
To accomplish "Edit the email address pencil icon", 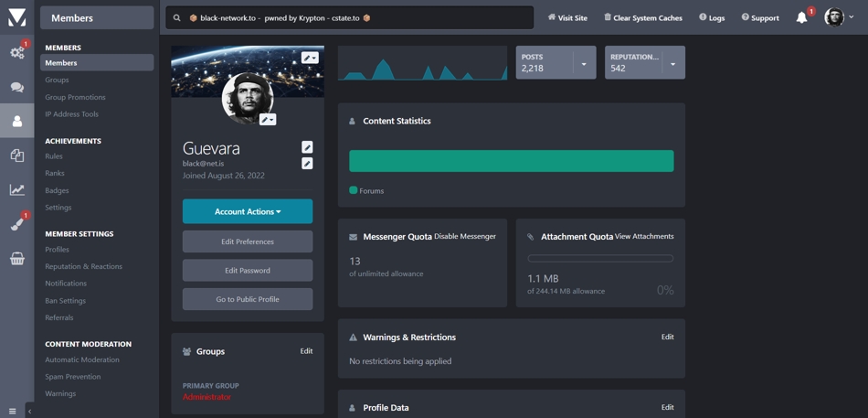I will point(307,164).
